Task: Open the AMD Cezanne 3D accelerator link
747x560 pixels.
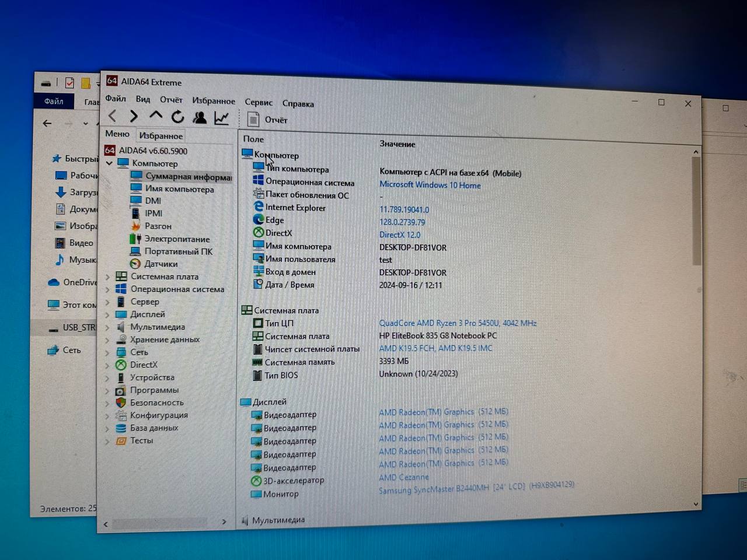Action: (x=404, y=477)
